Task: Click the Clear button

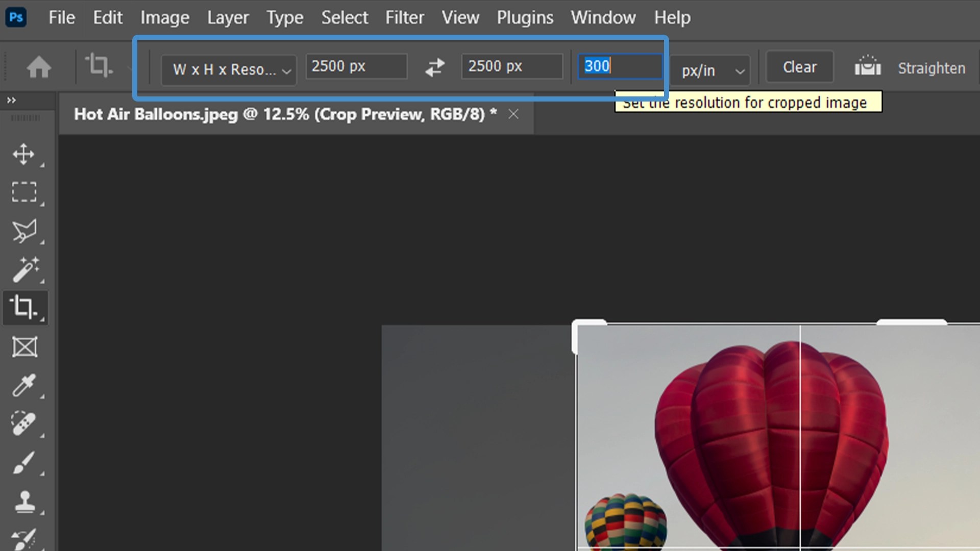Action: tap(799, 67)
